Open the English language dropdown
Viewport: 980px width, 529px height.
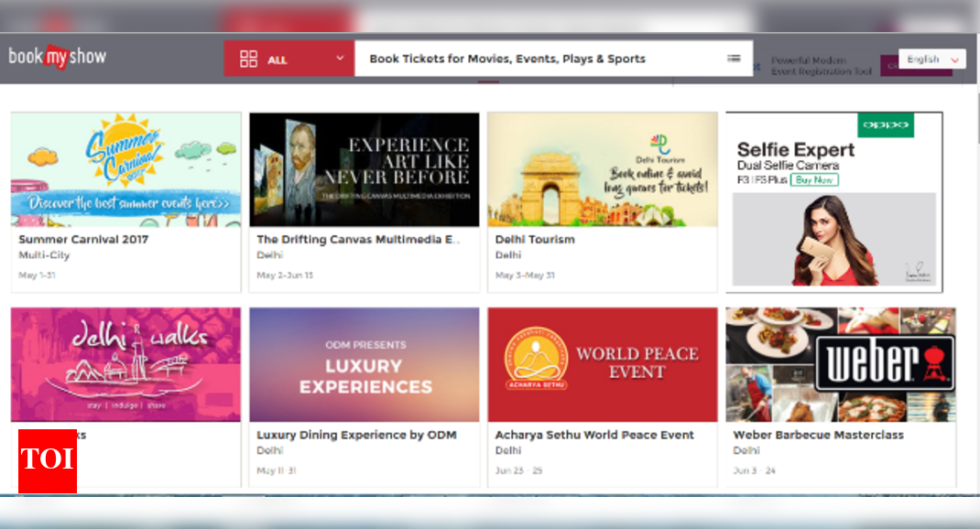(931, 59)
